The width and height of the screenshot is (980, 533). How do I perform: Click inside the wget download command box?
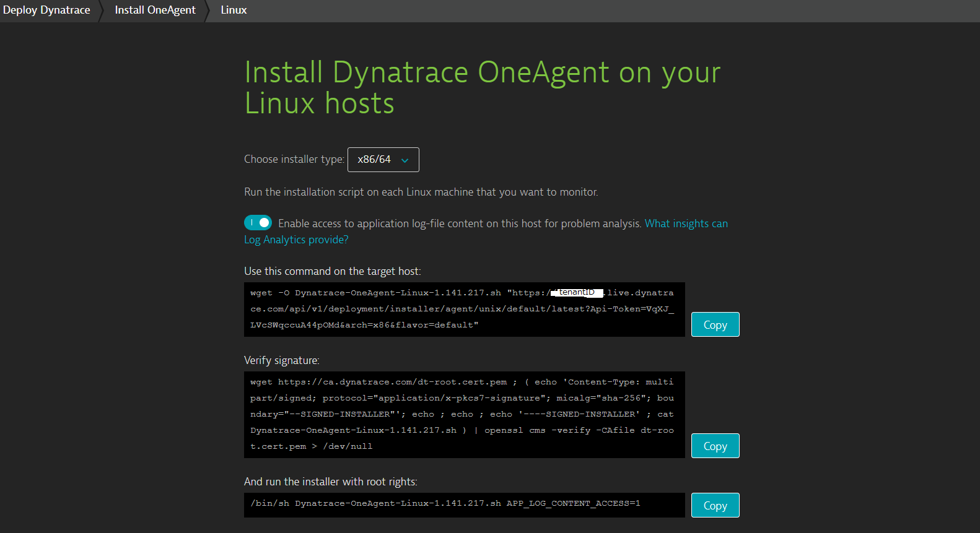[463, 310]
